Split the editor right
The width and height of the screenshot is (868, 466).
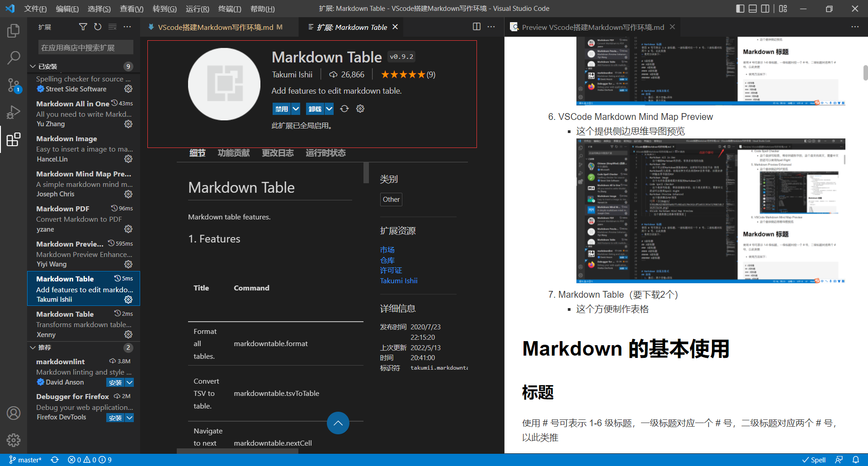[476, 27]
